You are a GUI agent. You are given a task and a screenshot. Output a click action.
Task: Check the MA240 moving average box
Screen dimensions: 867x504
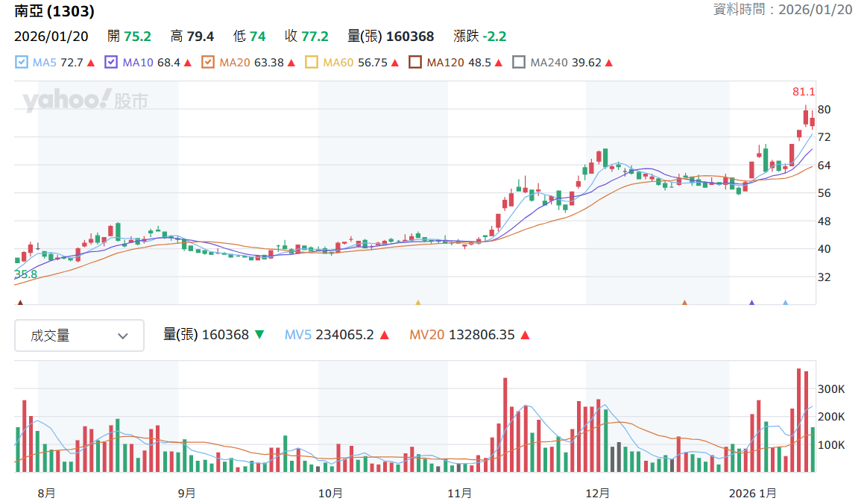point(519,63)
